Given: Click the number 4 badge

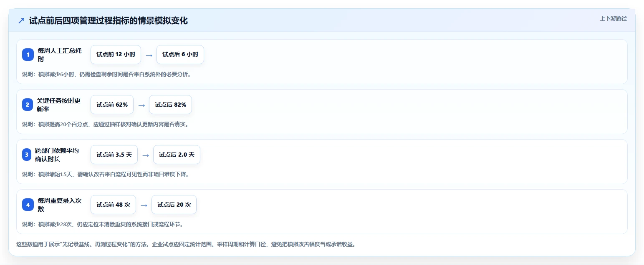Looking at the screenshot, I should pyautogui.click(x=28, y=205).
